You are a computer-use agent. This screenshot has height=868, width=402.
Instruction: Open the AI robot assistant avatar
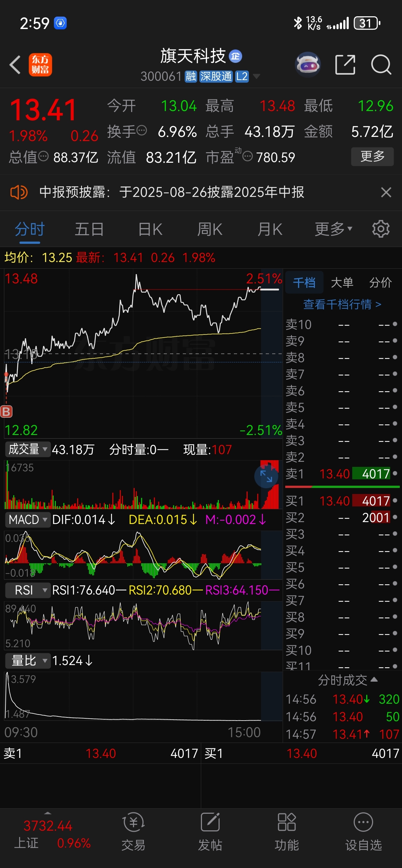[x=308, y=64]
